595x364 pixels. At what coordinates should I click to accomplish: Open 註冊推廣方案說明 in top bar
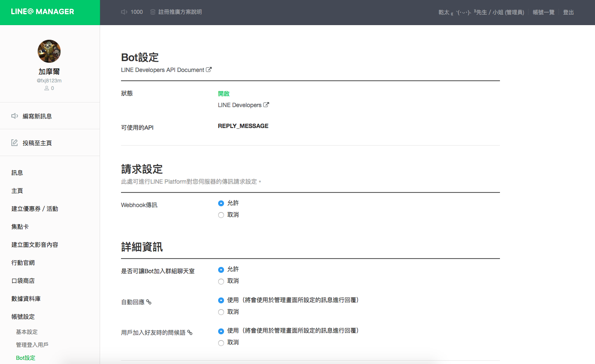tap(180, 12)
